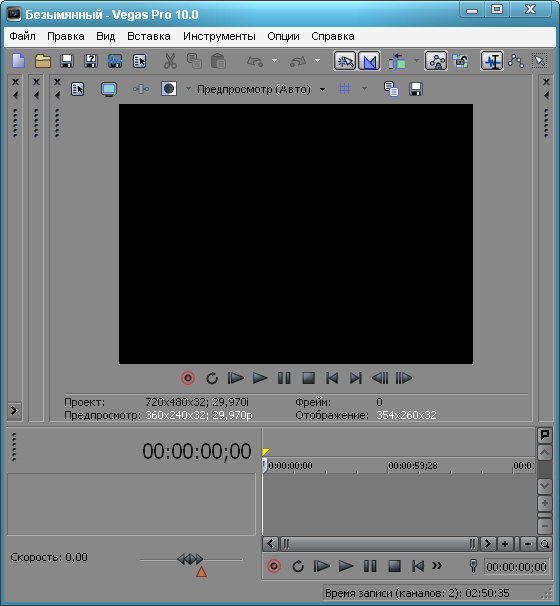Screen dimensions: 560x606
Task: Save the project with the main toolbar floppy icon
Action: [x=67, y=61]
